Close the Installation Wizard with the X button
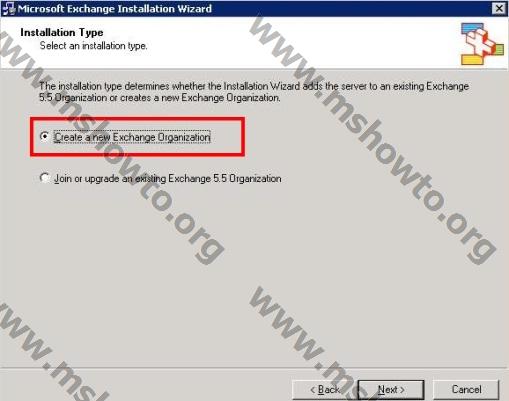This screenshot has height=401, width=509. [499, 8]
